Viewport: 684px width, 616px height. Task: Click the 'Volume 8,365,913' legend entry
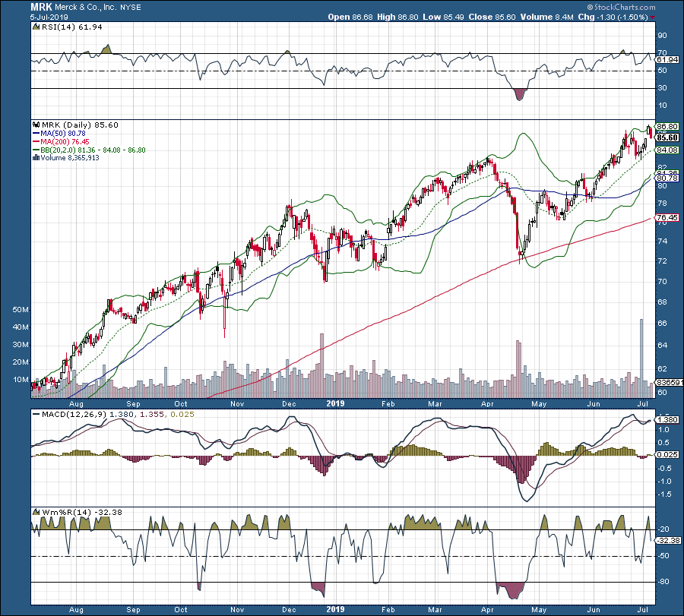pyautogui.click(x=70, y=158)
